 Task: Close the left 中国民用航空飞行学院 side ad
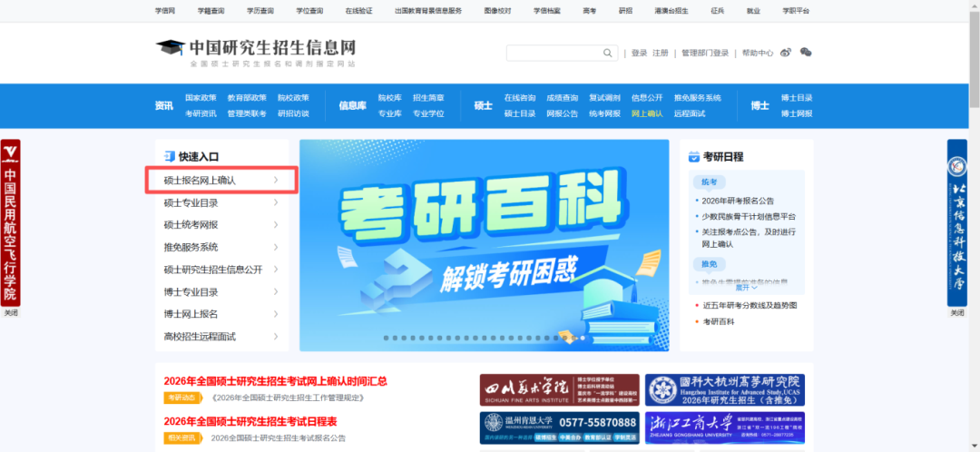[11, 313]
